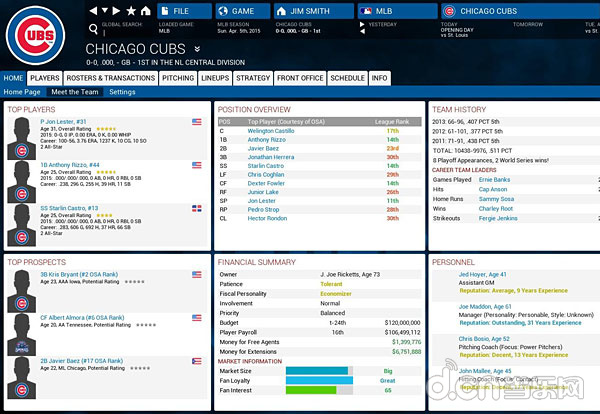
Task: Open P Jon Lester, #31 player link
Action: (63, 122)
